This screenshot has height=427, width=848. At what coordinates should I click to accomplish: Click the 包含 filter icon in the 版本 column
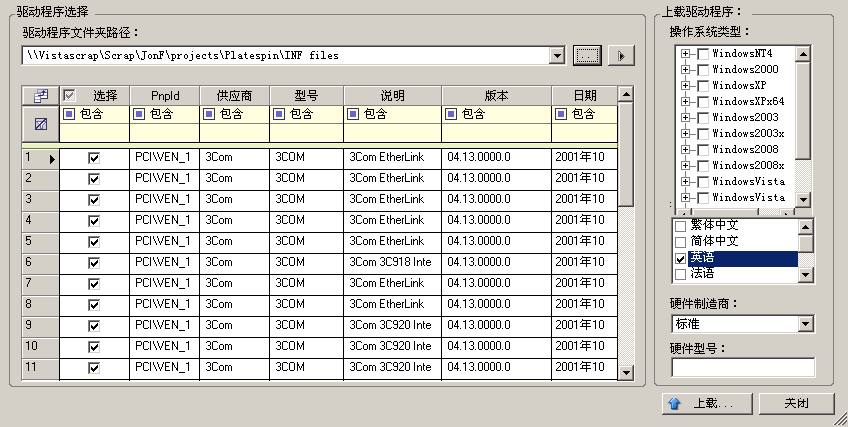click(450, 114)
